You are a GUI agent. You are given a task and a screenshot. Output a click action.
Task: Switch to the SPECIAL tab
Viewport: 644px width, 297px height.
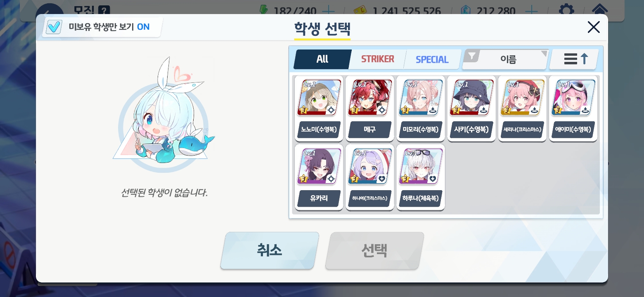(432, 59)
